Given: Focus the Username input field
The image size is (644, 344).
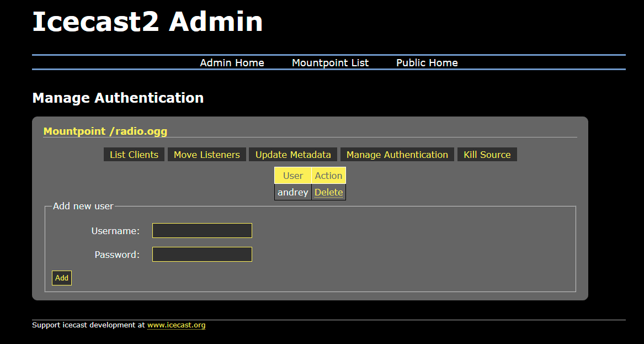Looking at the screenshot, I should [x=202, y=231].
